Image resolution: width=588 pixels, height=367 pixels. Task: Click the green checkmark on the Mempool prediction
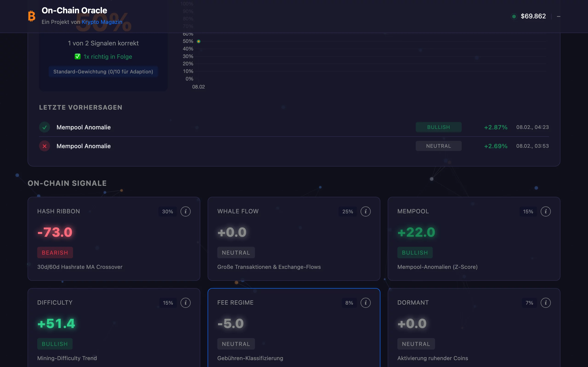click(45, 127)
